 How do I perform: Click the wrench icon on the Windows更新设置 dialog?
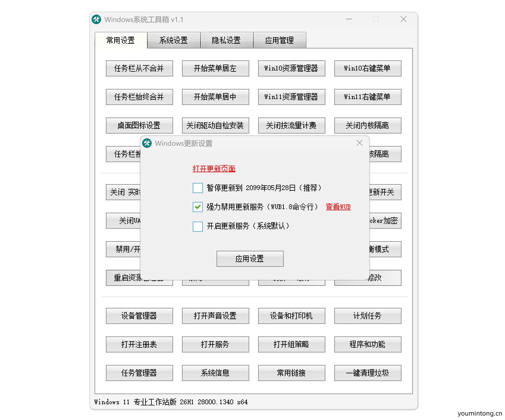pos(147,143)
